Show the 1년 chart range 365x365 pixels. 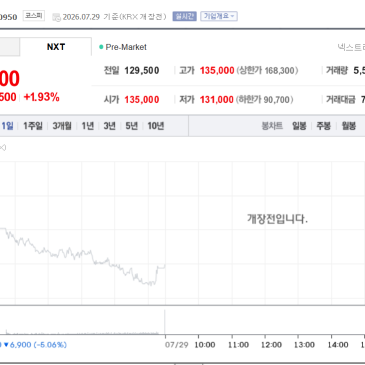tap(88, 126)
